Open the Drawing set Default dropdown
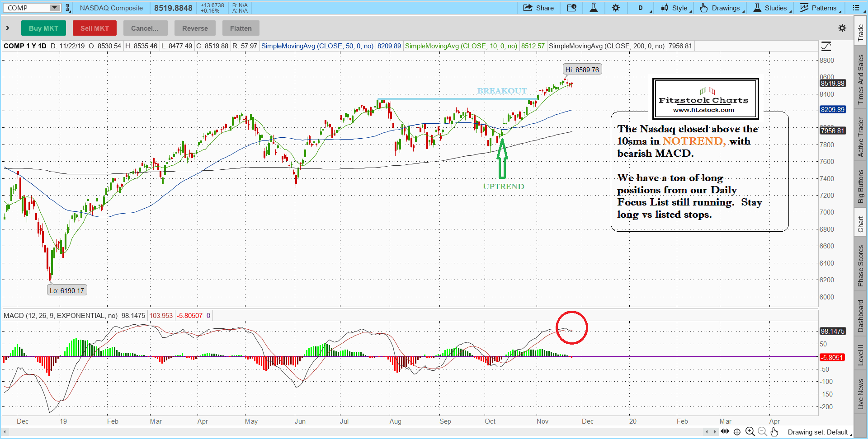 [818, 432]
